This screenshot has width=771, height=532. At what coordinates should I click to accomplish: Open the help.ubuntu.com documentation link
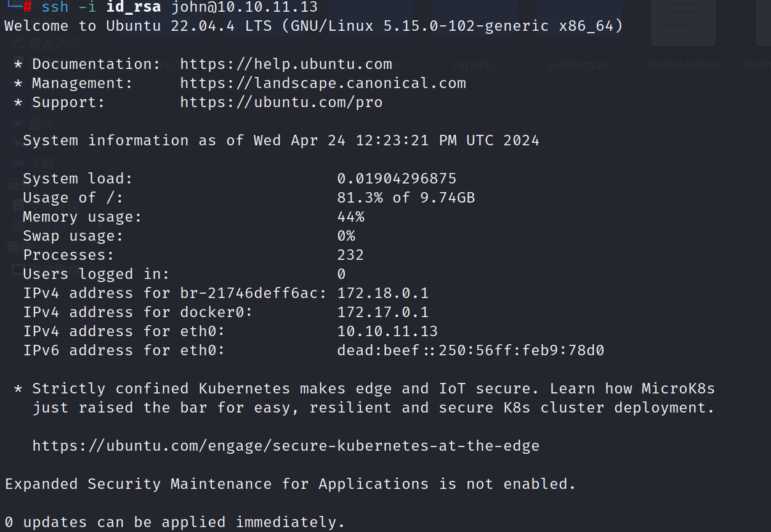tap(286, 64)
